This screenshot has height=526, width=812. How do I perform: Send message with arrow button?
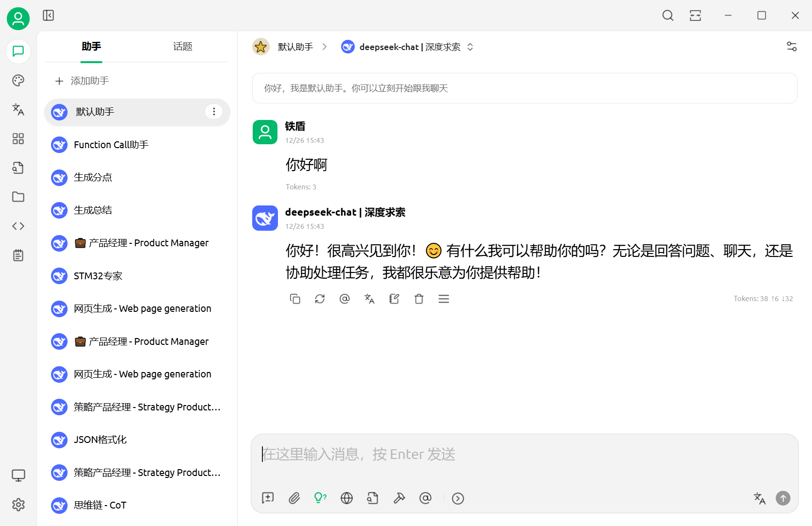click(x=783, y=498)
